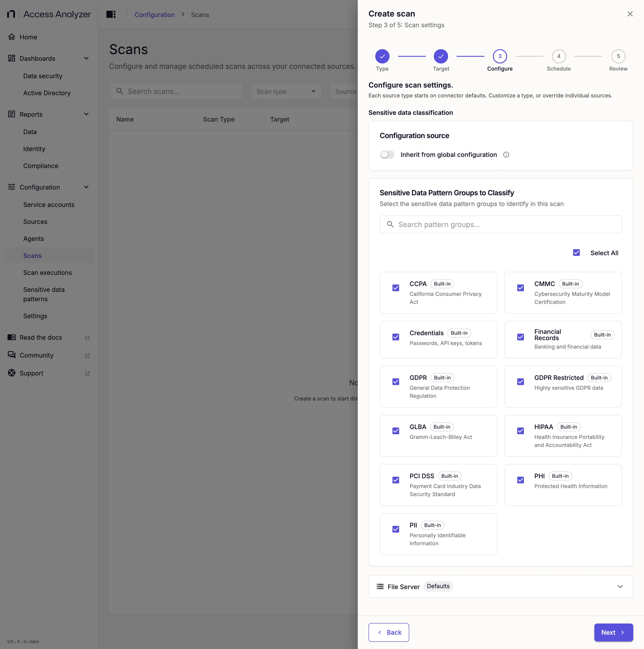Uncheck the CCPA pattern group

coord(396,288)
